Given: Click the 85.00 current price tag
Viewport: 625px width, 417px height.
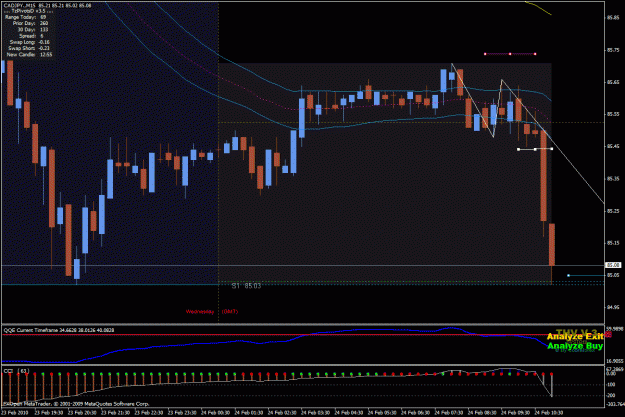Looking at the screenshot, I should (x=613, y=265).
